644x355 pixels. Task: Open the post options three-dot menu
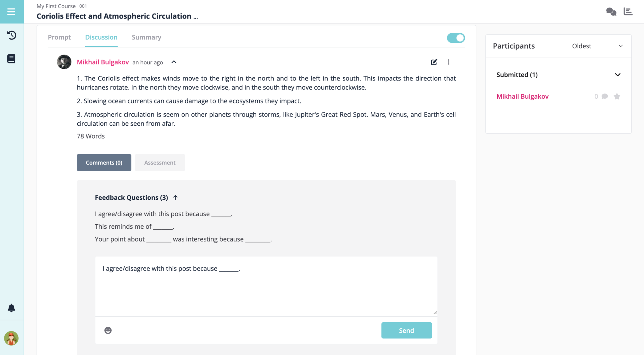[x=448, y=62]
